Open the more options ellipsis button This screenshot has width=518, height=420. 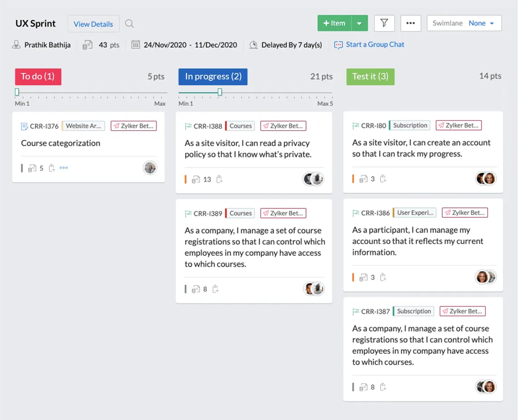tap(411, 23)
